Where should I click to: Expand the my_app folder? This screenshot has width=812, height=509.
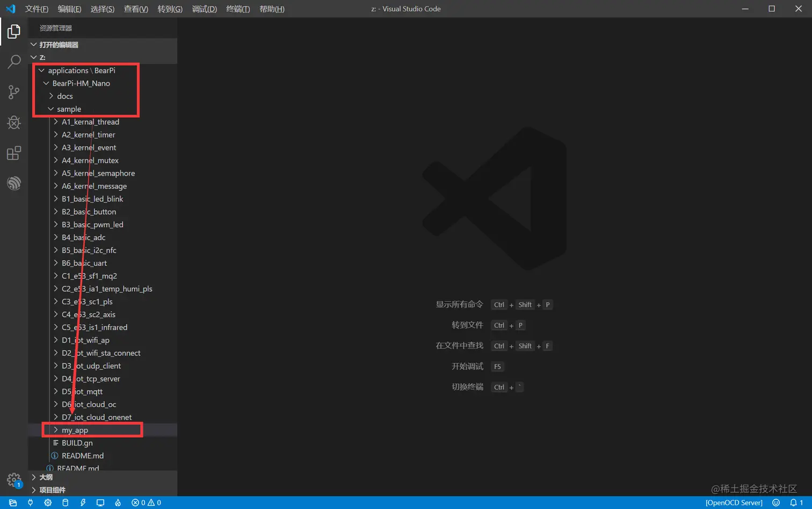pyautogui.click(x=103, y=430)
